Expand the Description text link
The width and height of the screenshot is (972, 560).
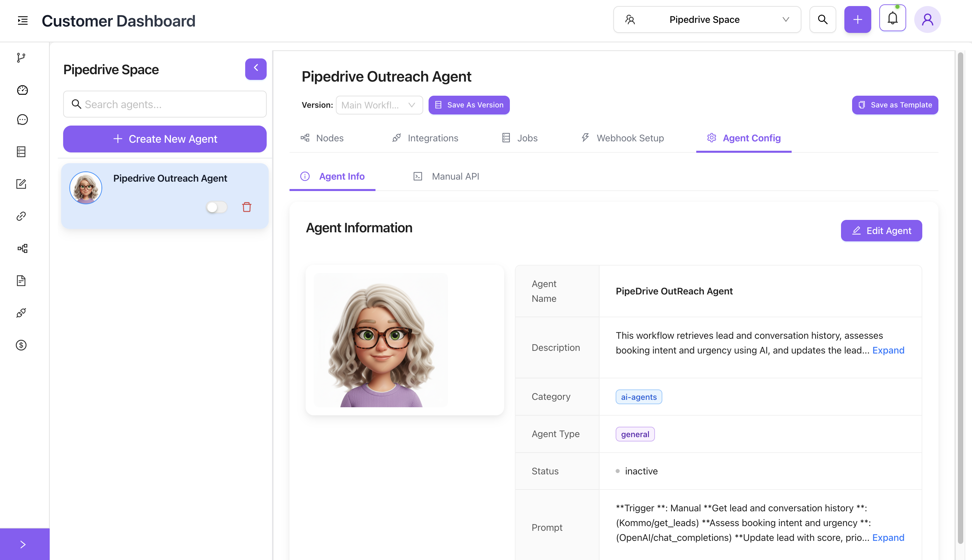(x=888, y=351)
